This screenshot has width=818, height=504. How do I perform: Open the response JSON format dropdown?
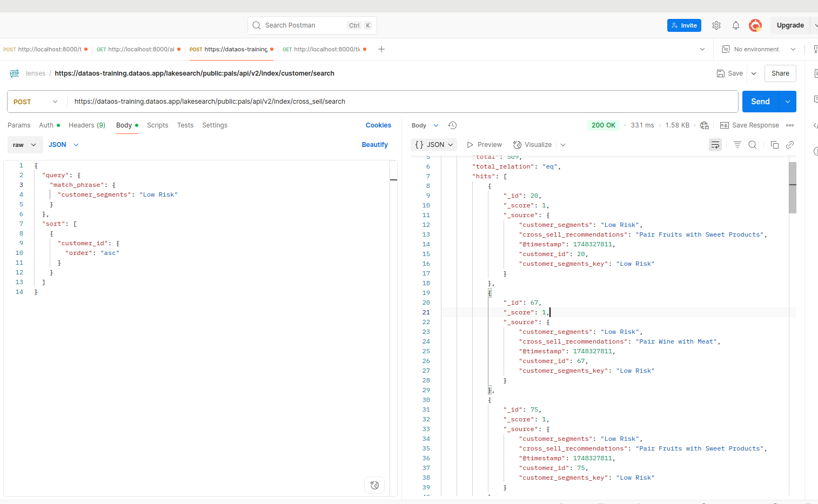click(x=434, y=145)
